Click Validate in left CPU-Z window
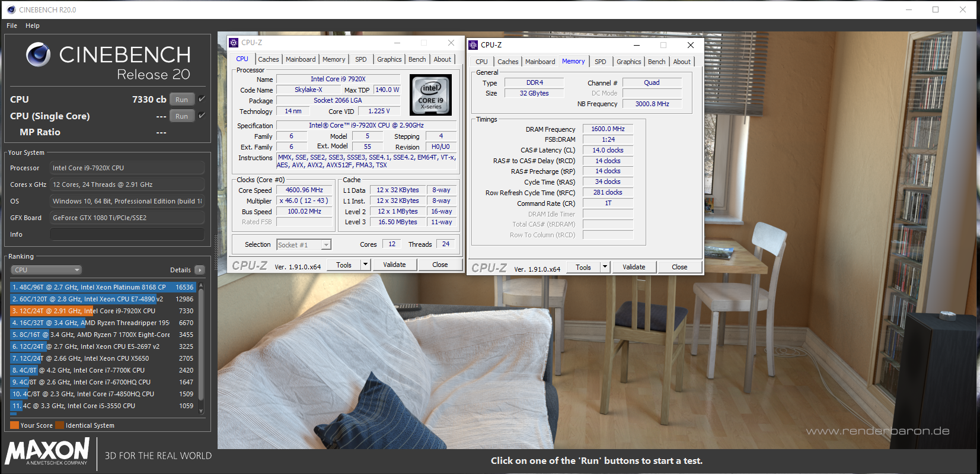The height and width of the screenshot is (474, 980). pyautogui.click(x=395, y=265)
